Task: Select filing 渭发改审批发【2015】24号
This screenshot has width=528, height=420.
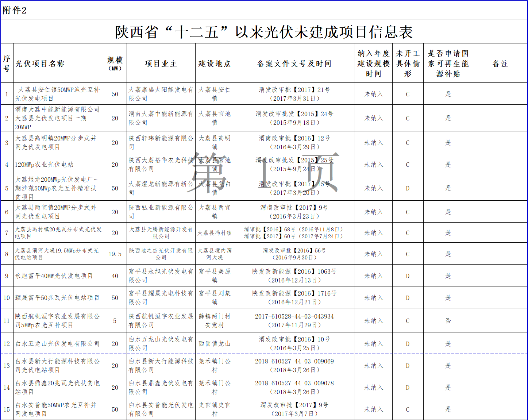Action: pyautogui.click(x=294, y=114)
